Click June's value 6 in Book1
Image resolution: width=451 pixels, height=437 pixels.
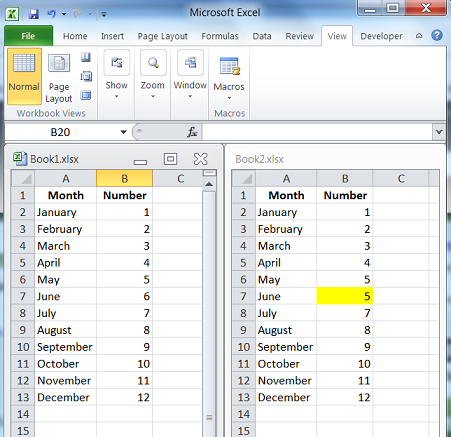click(x=125, y=296)
